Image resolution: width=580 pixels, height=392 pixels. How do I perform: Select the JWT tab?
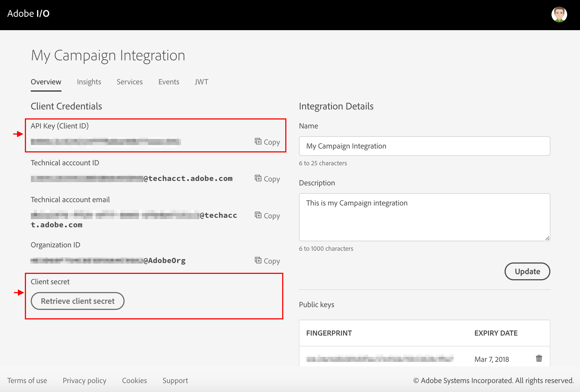[201, 82]
